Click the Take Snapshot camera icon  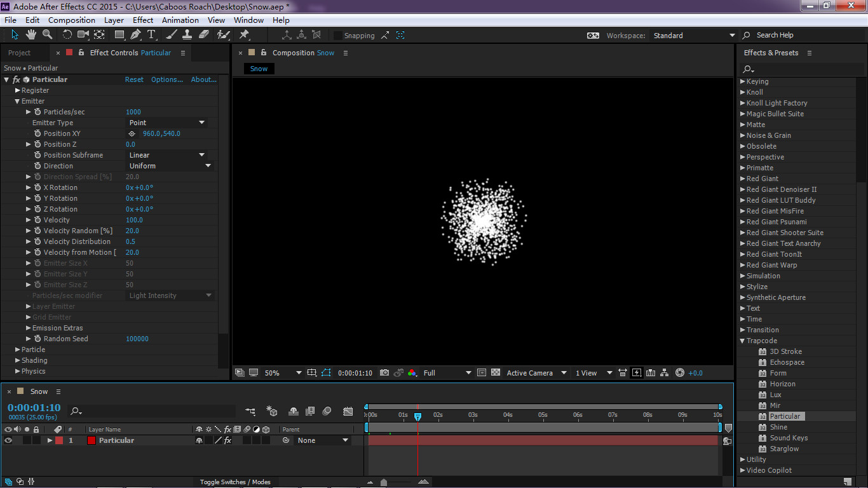[384, 373]
